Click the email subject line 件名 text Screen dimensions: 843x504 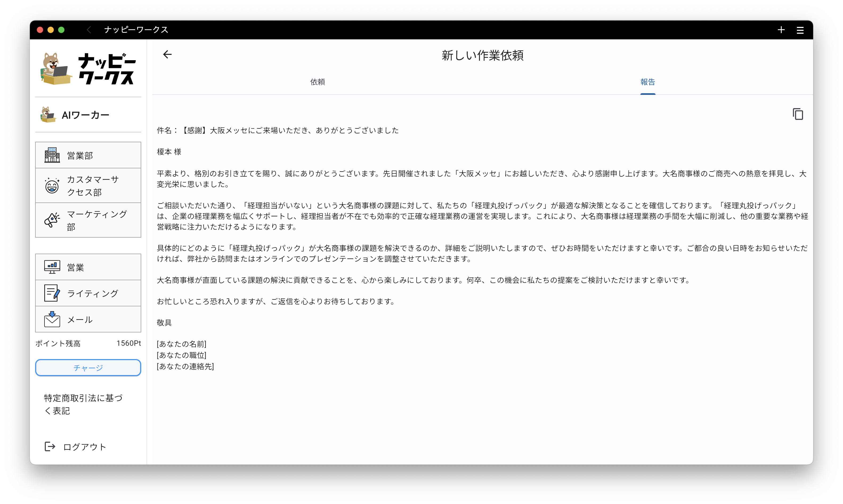click(x=277, y=131)
